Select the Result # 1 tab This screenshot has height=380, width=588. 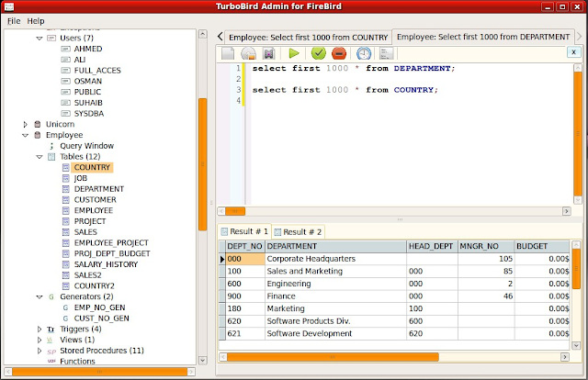tap(244, 231)
